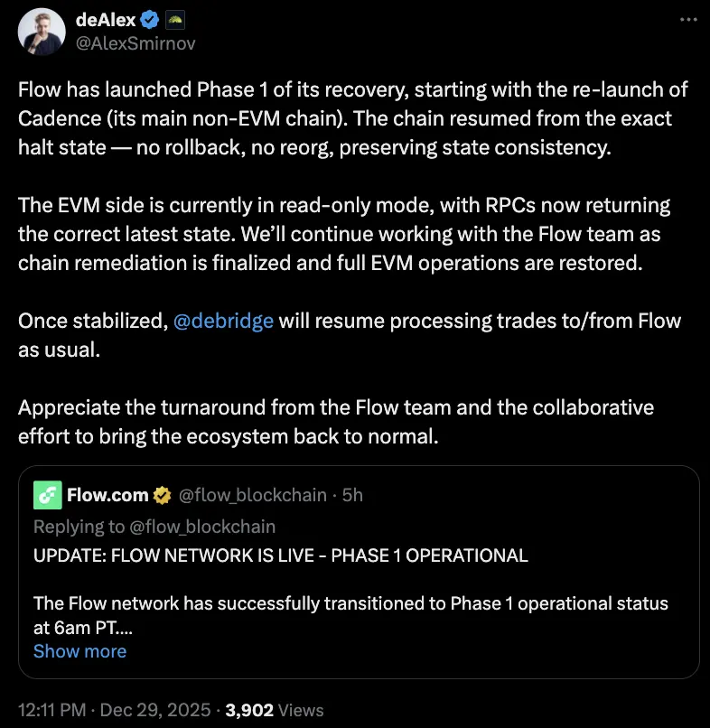Image resolution: width=710 pixels, height=728 pixels.
Task: Click the avocado emoji in deAlex's name
Action: tap(175, 18)
